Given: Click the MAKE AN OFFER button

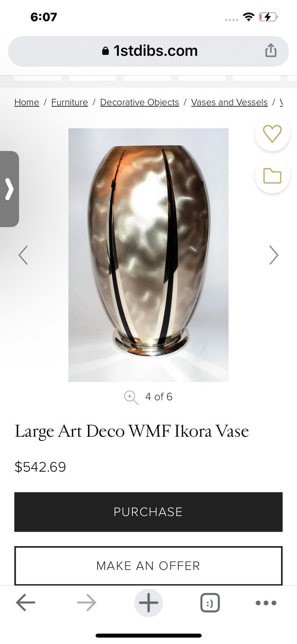Looking at the screenshot, I should 148,566.
